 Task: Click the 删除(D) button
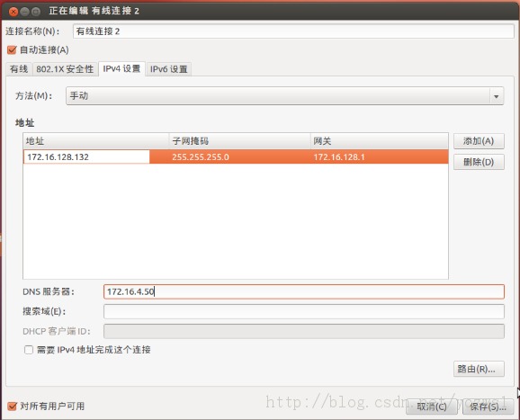(479, 162)
